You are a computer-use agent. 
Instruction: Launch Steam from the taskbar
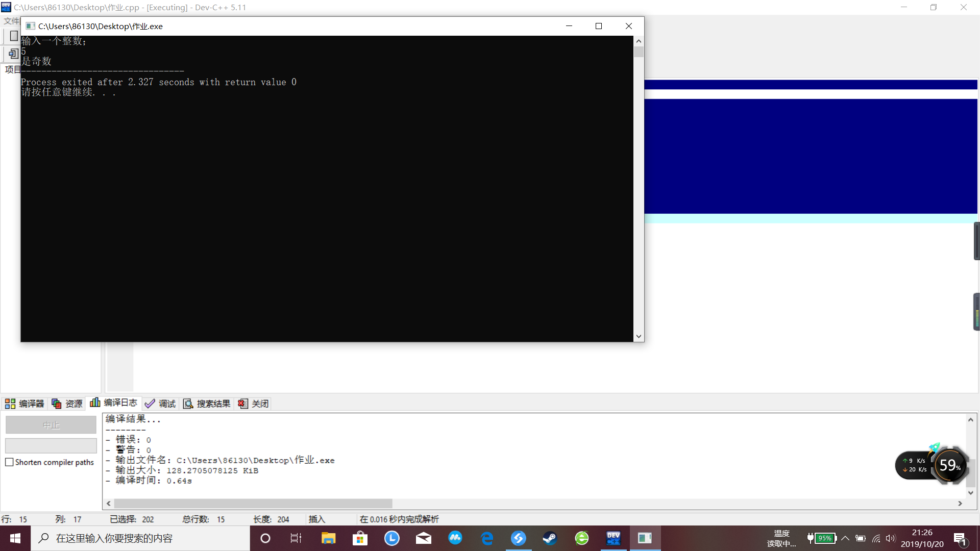550,538
